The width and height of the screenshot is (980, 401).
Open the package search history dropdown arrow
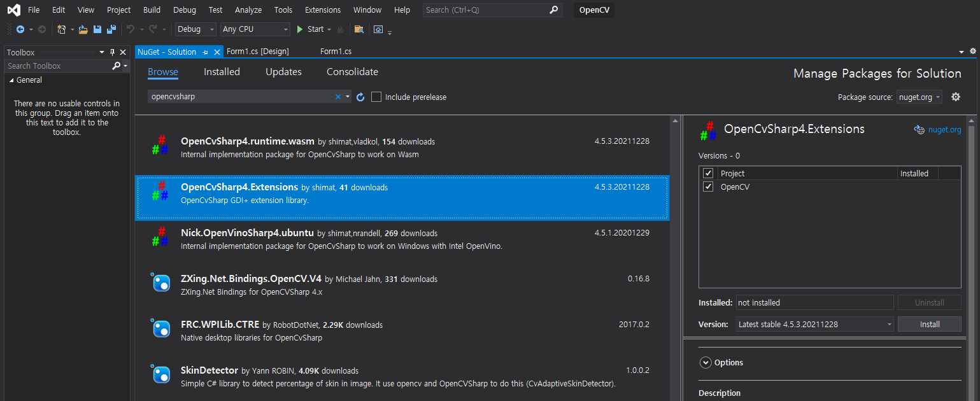pos(348,97)
